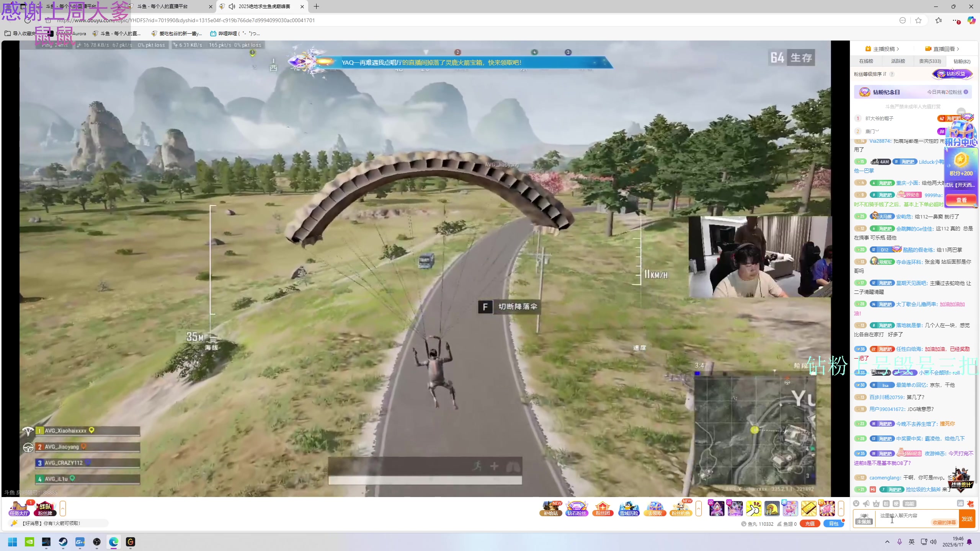The width and height of the screenshot is (980, 551).
Task: Click 收藏的弹幕 saved danmaku button
Action: (944, 523)
